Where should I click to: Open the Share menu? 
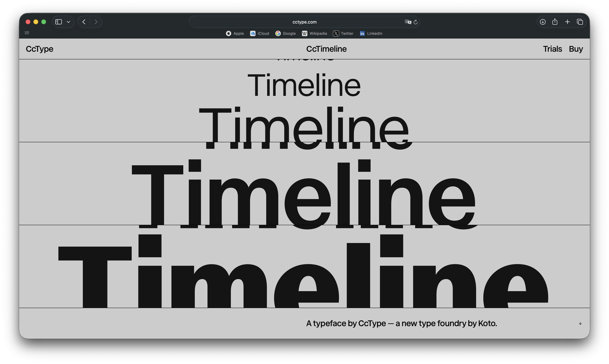[555, 22]
